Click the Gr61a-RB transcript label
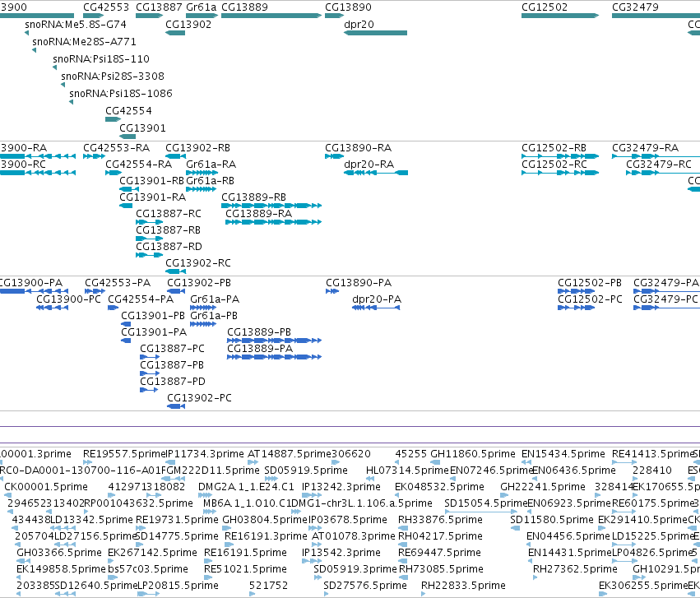This screenshot has height=598, width=700. [x=210, y=181]
